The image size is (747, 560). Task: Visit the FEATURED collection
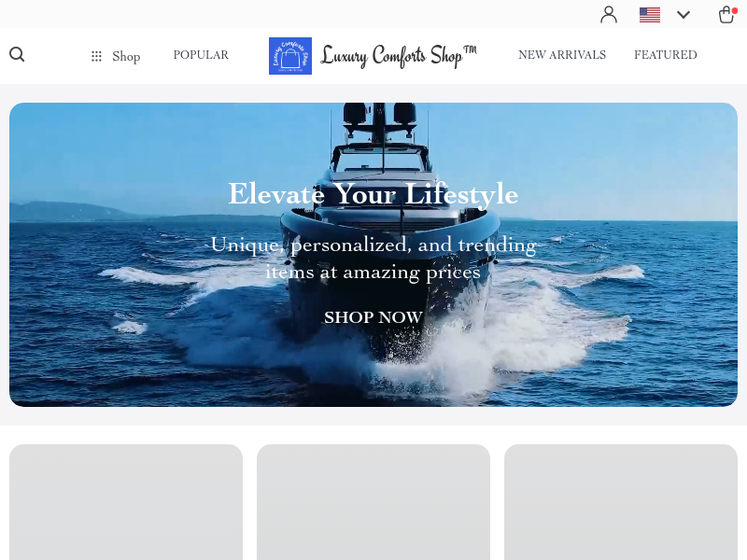tap(665, 55)
